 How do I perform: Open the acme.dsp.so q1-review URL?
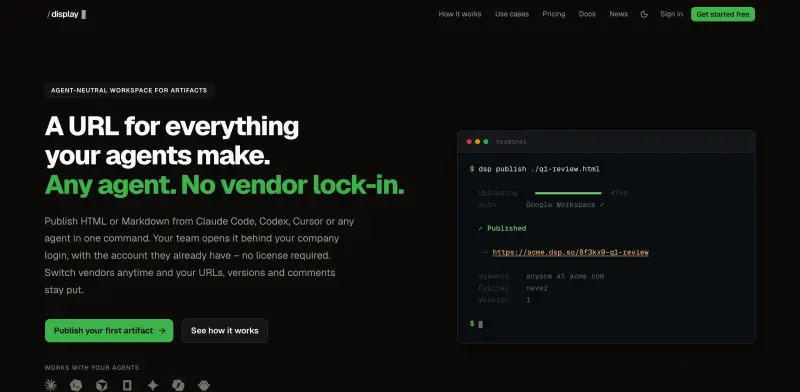coord(570,252)
